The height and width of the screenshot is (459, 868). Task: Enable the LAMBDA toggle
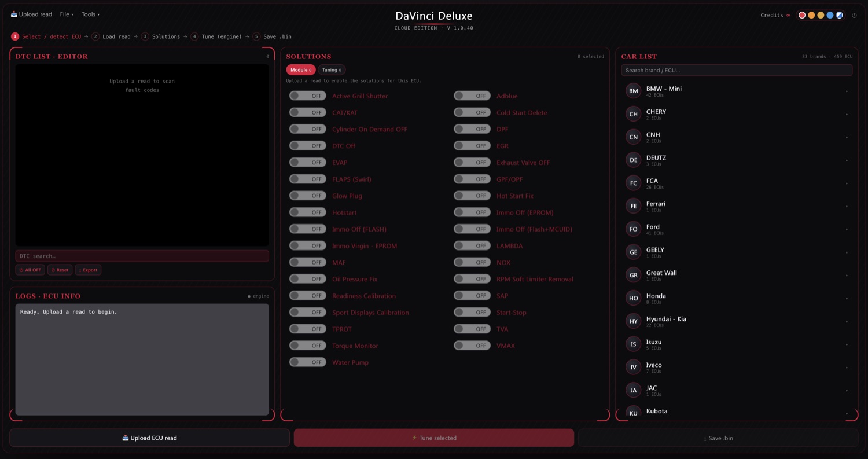click(x=472, y=245)
